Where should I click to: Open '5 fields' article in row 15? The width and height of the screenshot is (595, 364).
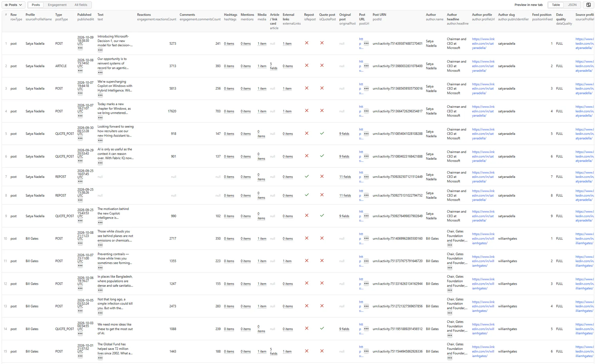(273, 351)
